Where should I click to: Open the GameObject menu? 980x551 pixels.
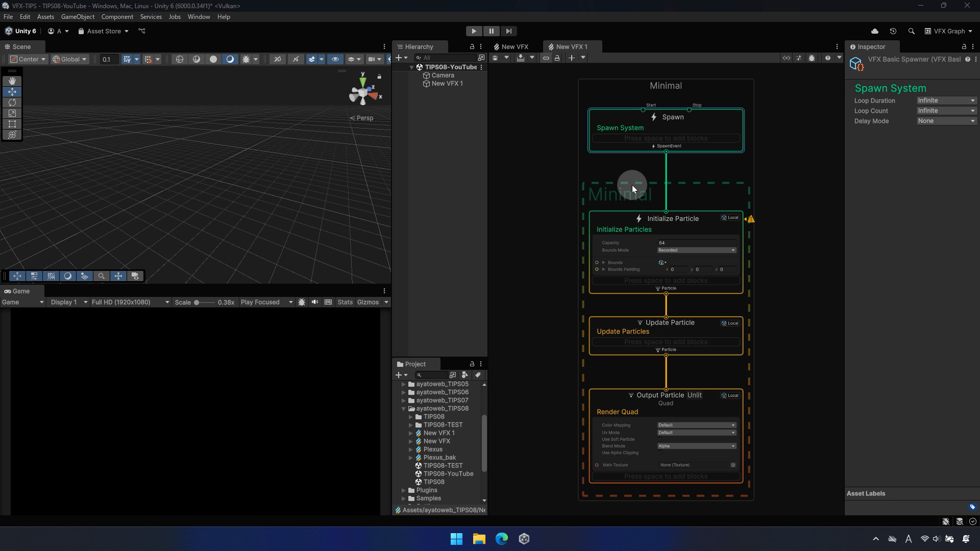(x=78, y=17)
